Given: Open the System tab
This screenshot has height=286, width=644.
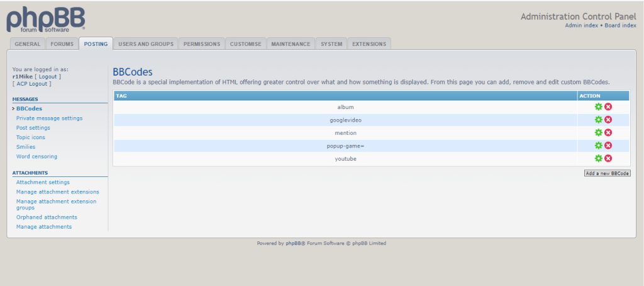Looking at the screenshot, I should [331, 44].
